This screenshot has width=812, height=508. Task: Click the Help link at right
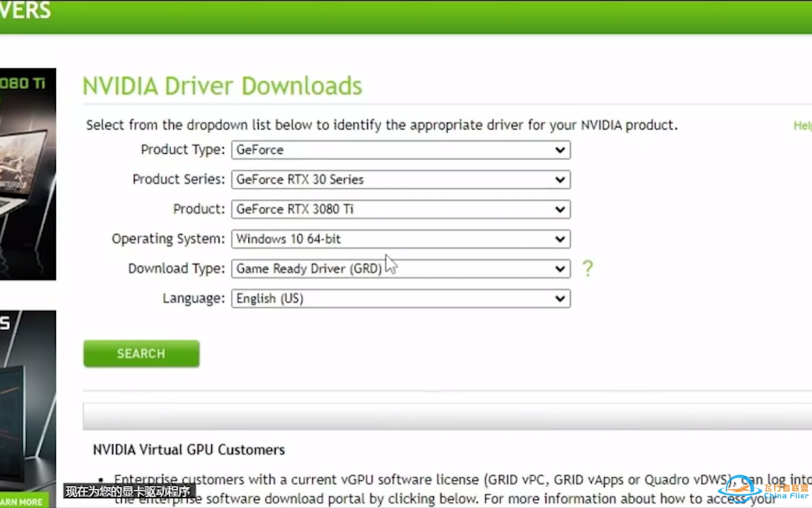click(802, 126)
